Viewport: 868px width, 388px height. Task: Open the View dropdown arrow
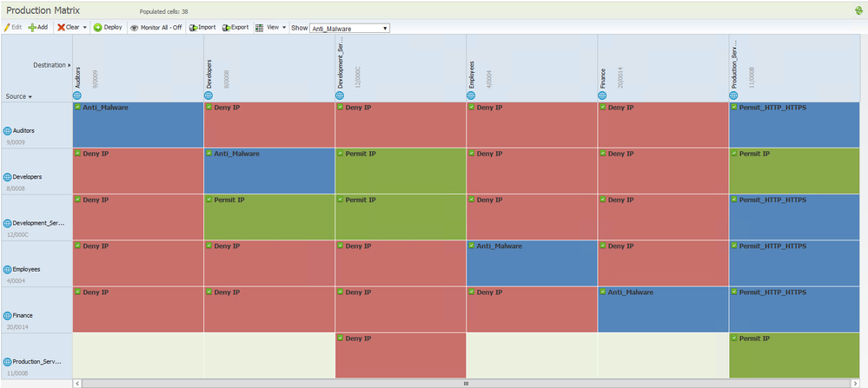(x=284, y=28)
